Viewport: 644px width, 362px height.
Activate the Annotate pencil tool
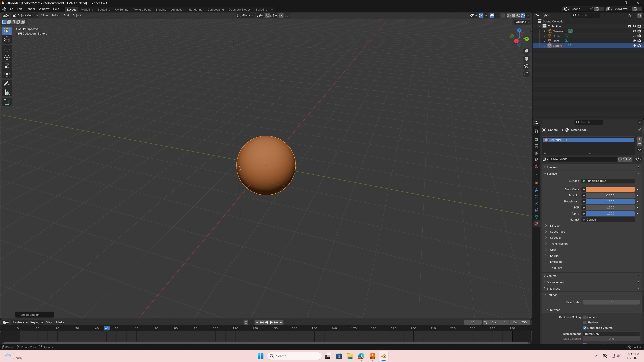[7, 84]
